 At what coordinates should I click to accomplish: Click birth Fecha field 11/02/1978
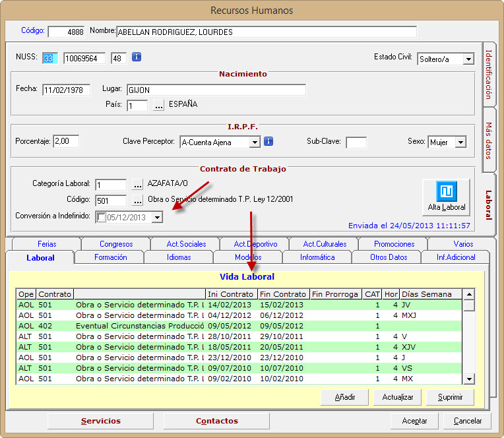pyautogui.click(x=66, y=90)
